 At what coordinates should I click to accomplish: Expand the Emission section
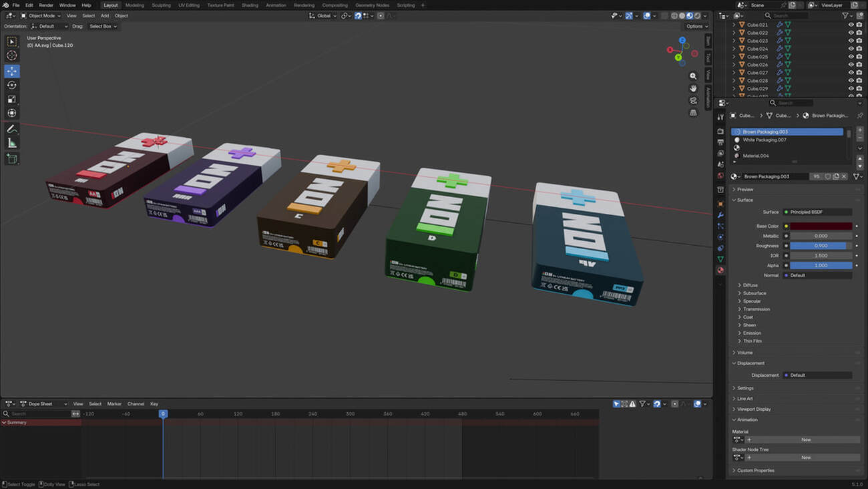[752, 333]
